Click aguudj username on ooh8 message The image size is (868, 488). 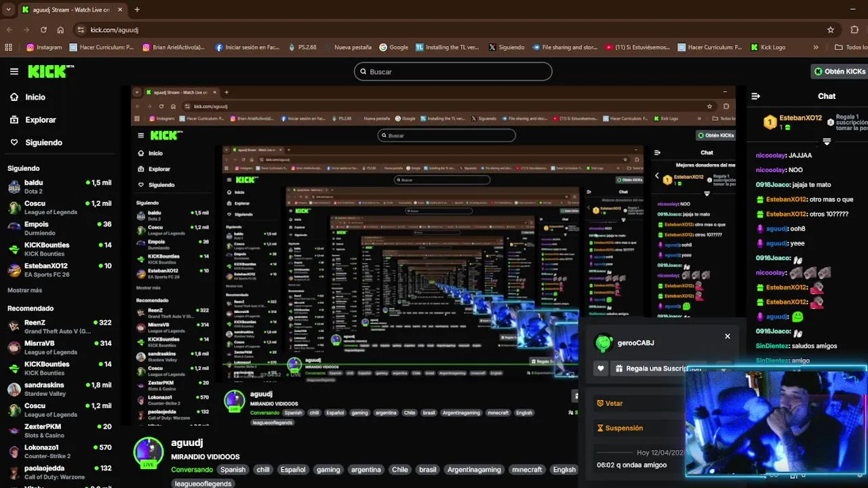[776, 228]
